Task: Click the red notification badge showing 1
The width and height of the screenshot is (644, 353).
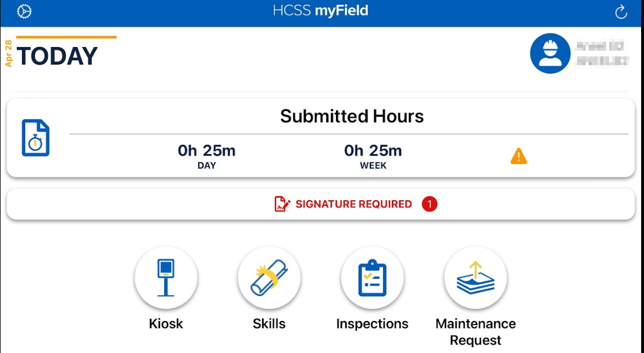Action: click(429, 204)
